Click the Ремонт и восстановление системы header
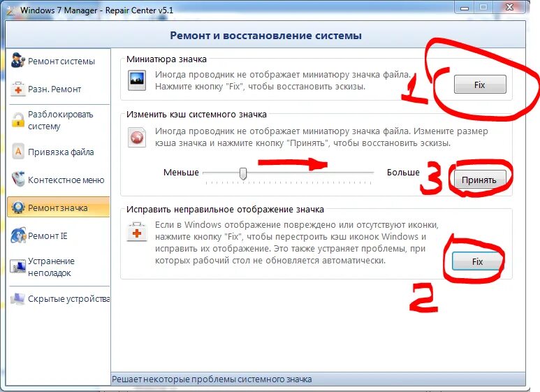 (266, 36)
